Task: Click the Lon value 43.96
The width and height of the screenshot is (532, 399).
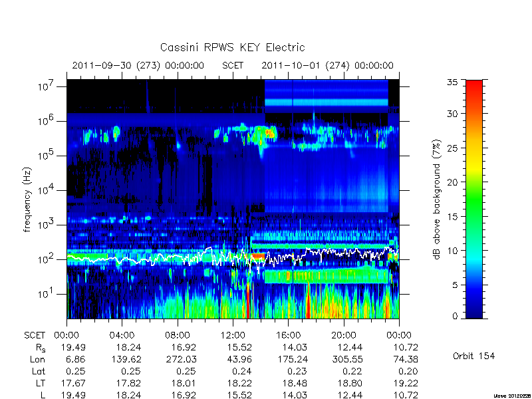Action: 239,359
